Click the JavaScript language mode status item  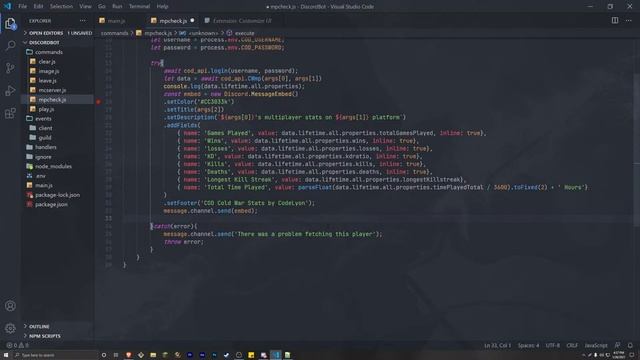pyautogui.click(x=596, y=345)
